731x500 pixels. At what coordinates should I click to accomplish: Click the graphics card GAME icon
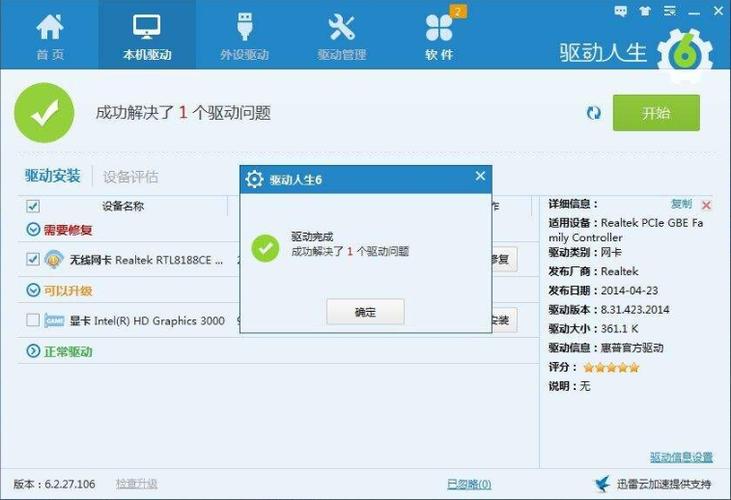54,321
